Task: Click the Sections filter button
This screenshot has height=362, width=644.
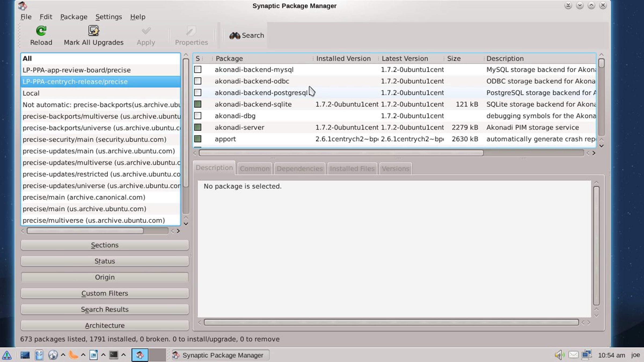Action: click(x=105, y=245)
